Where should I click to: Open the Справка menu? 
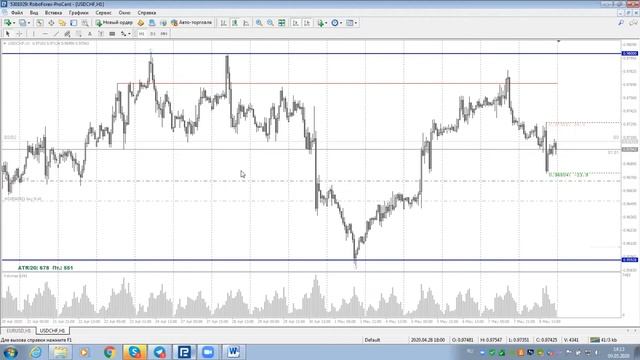pyautogui.click(x=147, y=13)
